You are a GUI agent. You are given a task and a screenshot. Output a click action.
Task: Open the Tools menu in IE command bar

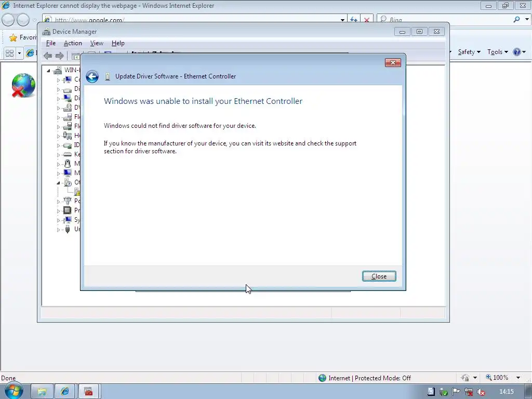[x=497, y=52]
